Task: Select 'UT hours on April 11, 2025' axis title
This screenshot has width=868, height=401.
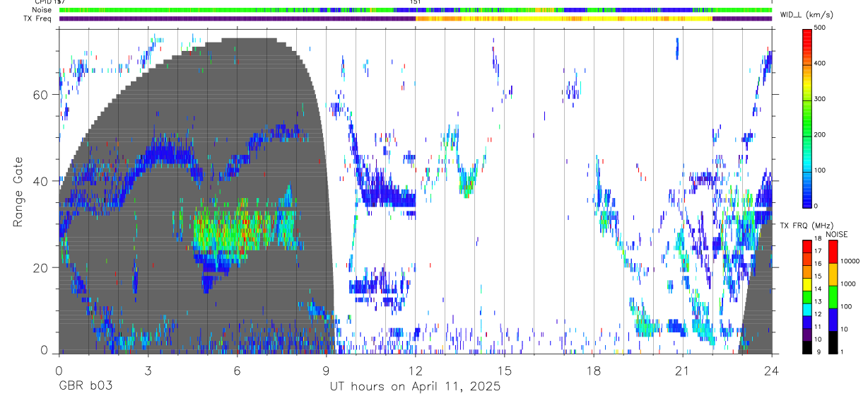Action: [x=415, y=387]
